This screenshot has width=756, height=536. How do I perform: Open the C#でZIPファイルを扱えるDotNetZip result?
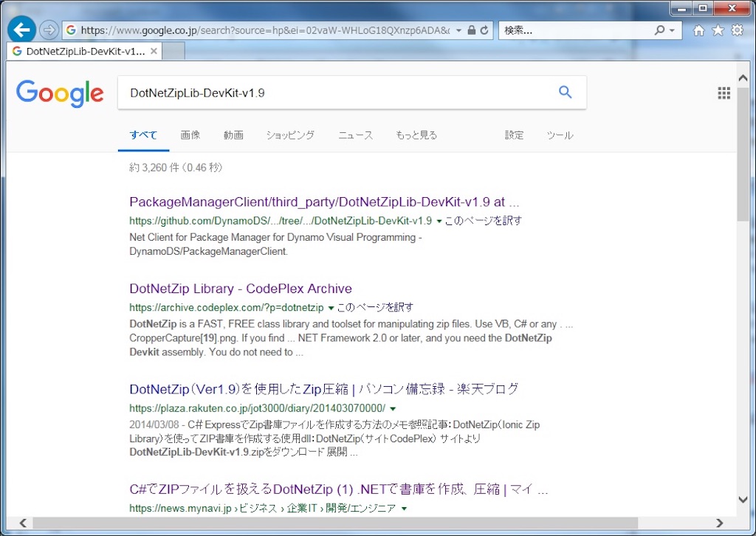coord(338,489)
